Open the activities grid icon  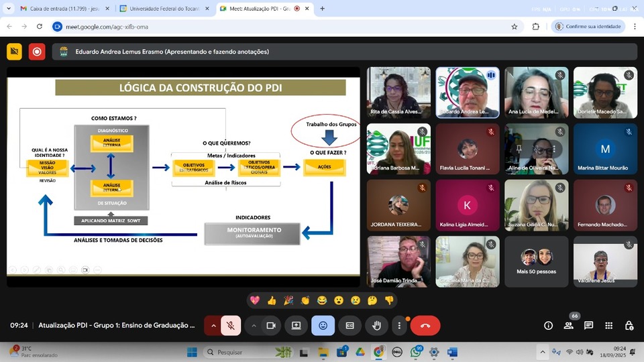pos(609,325)
